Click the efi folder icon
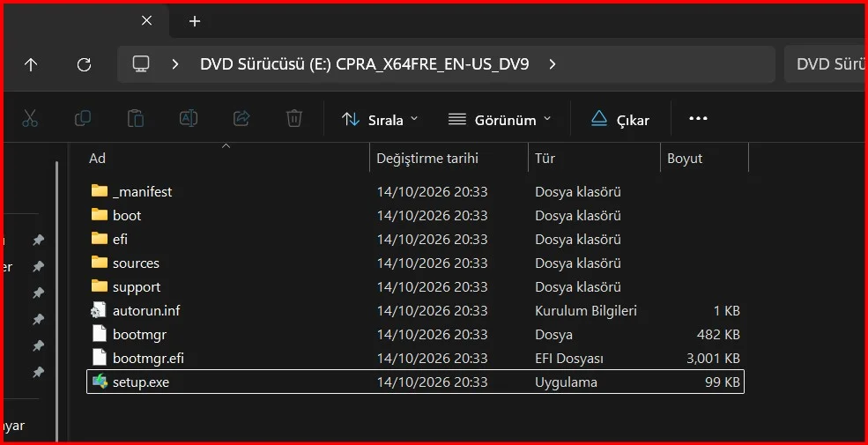 pos(99,239)
